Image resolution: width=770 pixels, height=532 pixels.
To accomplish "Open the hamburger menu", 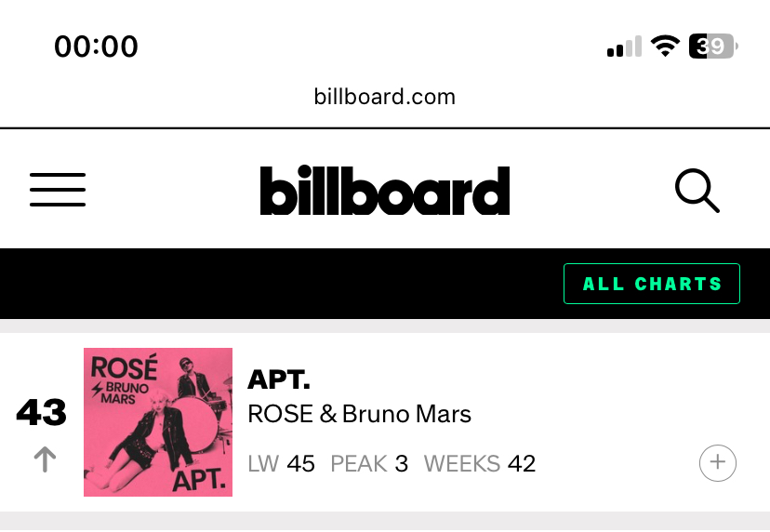I will coord(58,190).
